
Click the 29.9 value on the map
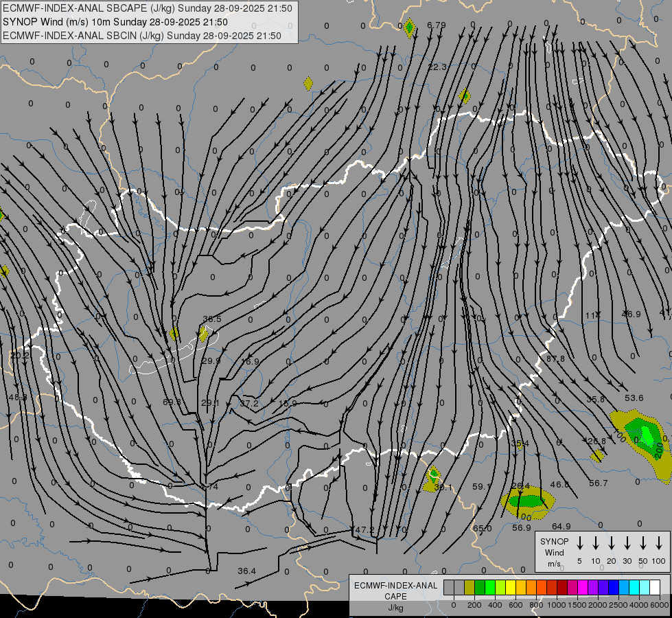tap(211, 361)
